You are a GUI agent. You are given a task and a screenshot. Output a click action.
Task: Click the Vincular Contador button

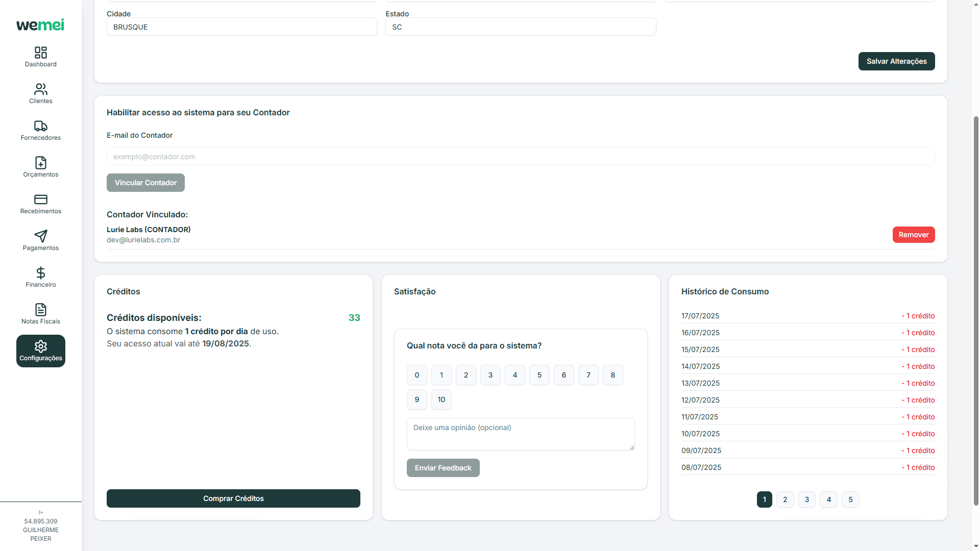click(145, 183)
